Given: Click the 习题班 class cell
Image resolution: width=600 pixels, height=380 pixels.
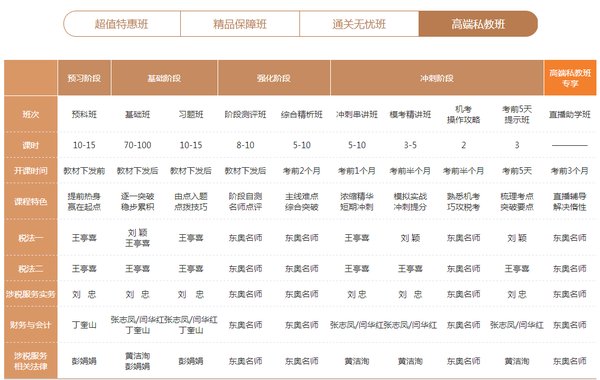Looking at the screenshot, I should 191,114.
